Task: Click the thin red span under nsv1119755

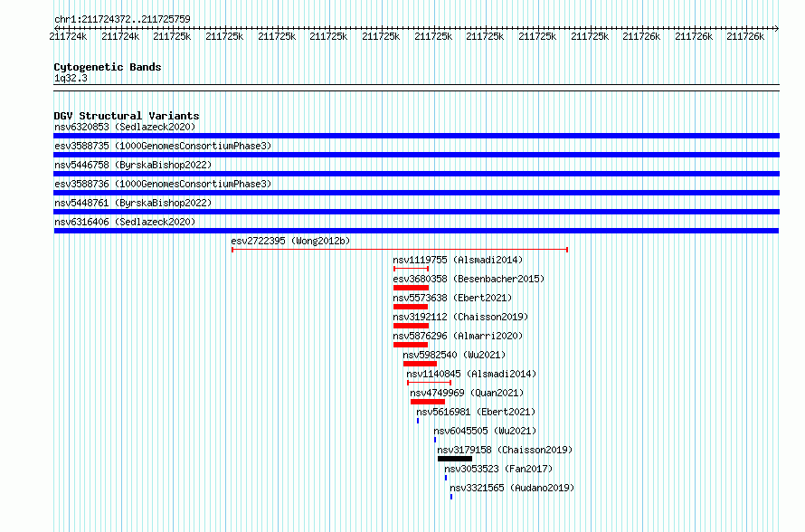Action: pos(411,269)
